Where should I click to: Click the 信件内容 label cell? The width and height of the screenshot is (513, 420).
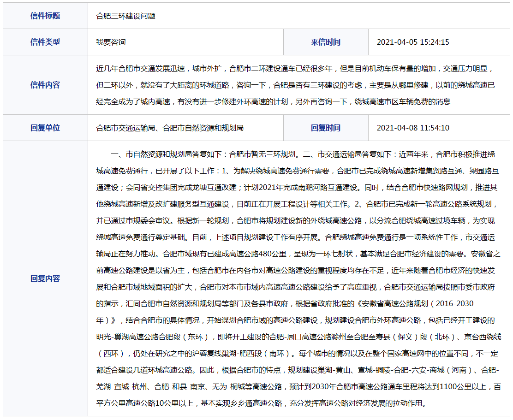(46, 85)
